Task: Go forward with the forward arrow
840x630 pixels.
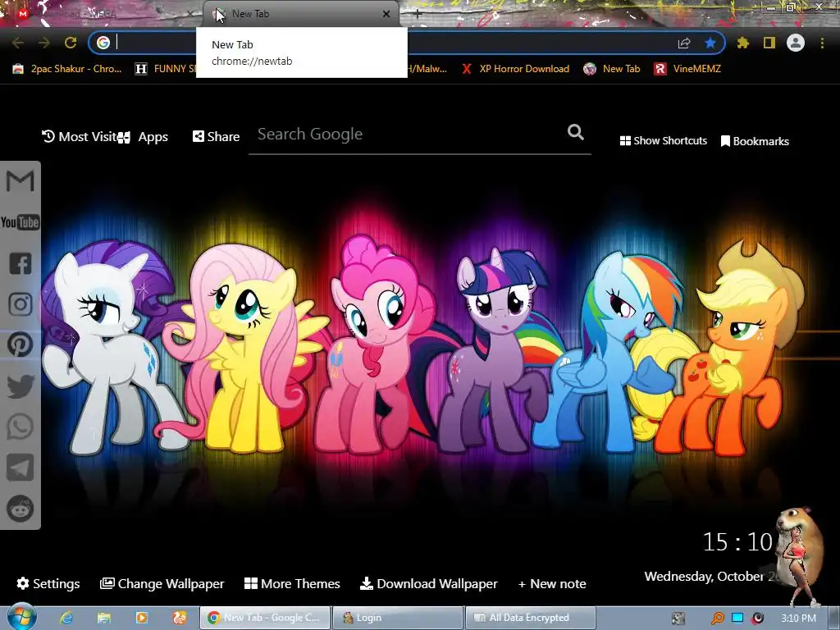Action: [44, 43]
